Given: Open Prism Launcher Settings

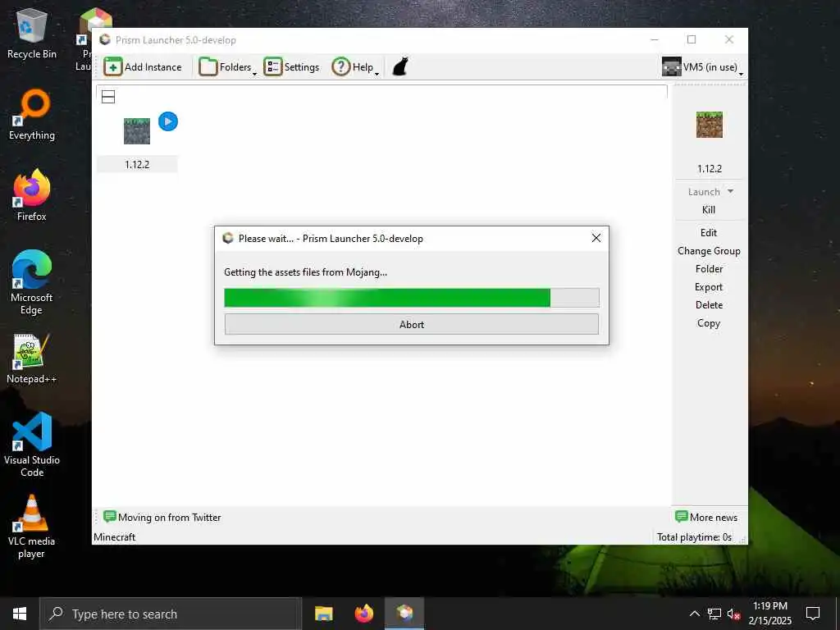Looking at the screenshot, I should pyautogui.click(x=292, y=67).
